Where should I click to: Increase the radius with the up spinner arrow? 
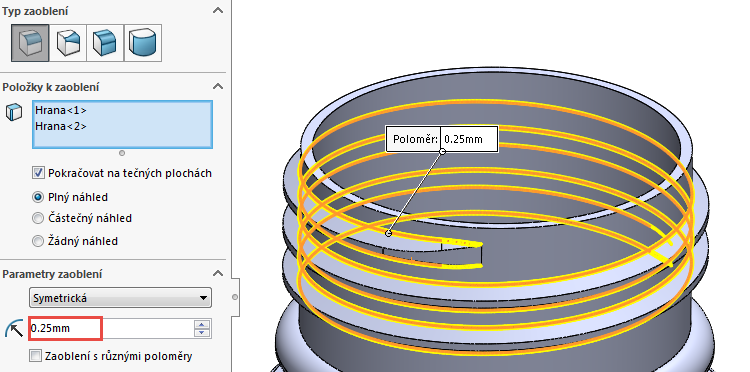point(202,325)
